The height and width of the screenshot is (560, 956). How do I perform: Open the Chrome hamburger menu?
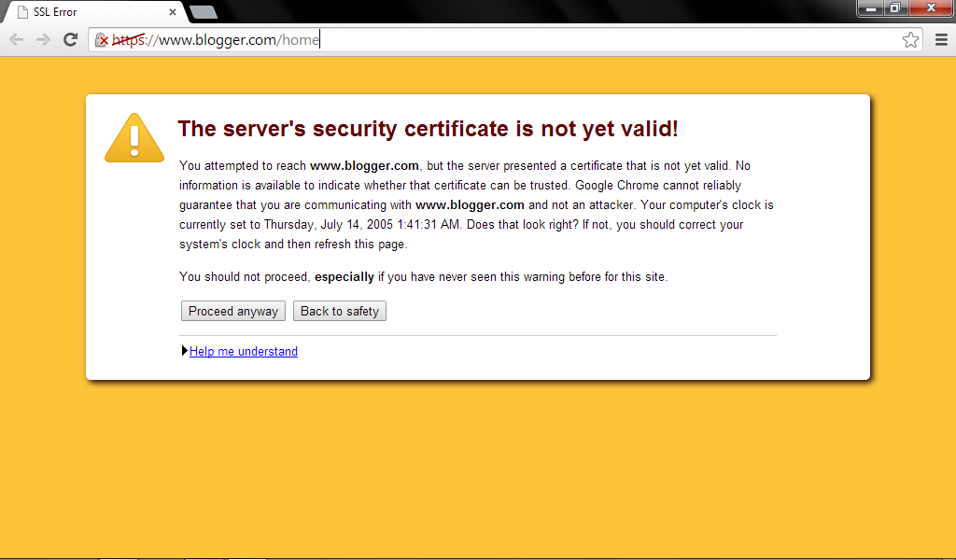click(x=941, y=39)
